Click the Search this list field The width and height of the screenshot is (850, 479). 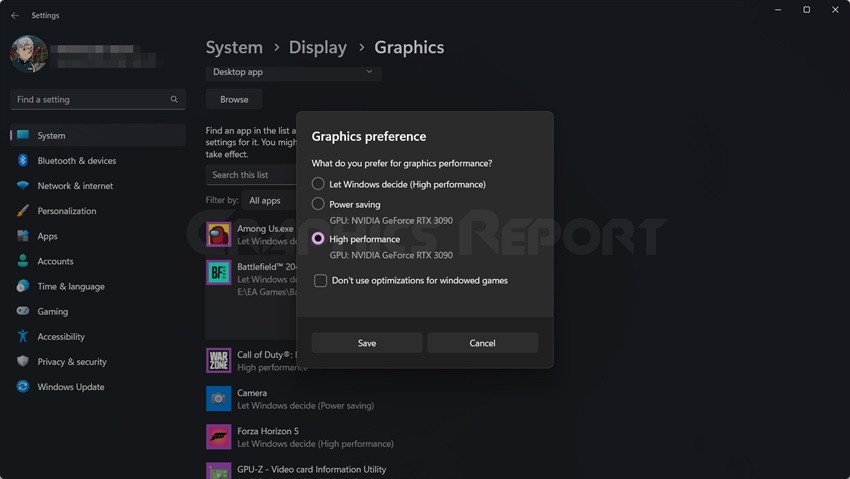[x=251, y=174]
